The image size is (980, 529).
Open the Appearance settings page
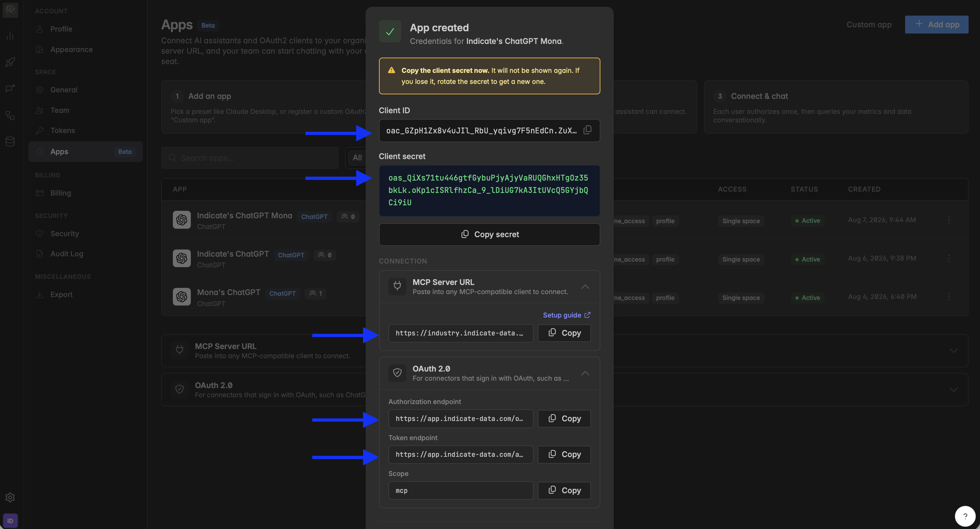pyautogui.click(x=85, y=49)
